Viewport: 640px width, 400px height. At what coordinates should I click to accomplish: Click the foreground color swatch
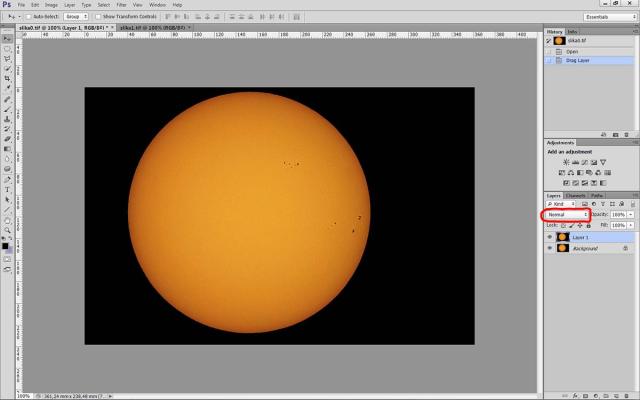point(5,244)
